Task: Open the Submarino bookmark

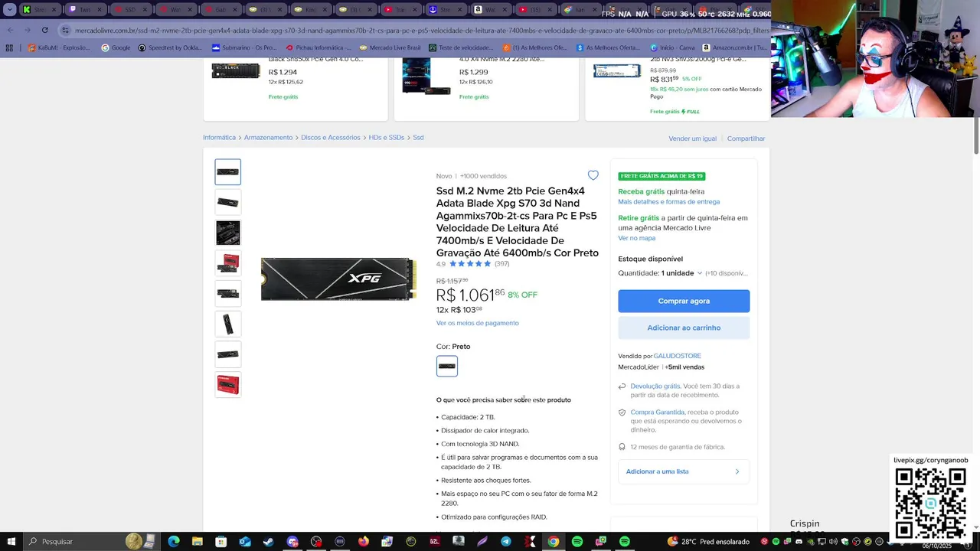Action: click(x=244, y=47)
